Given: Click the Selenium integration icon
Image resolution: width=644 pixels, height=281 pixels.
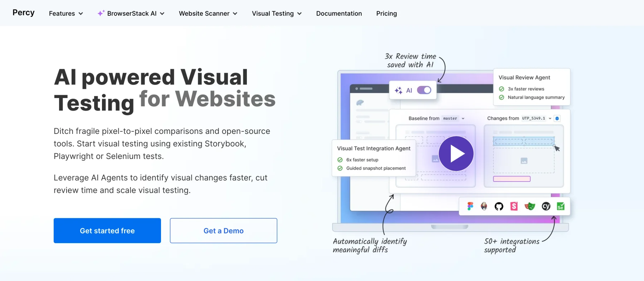Looking at the screenshot, I should click(x=561, y=206).
